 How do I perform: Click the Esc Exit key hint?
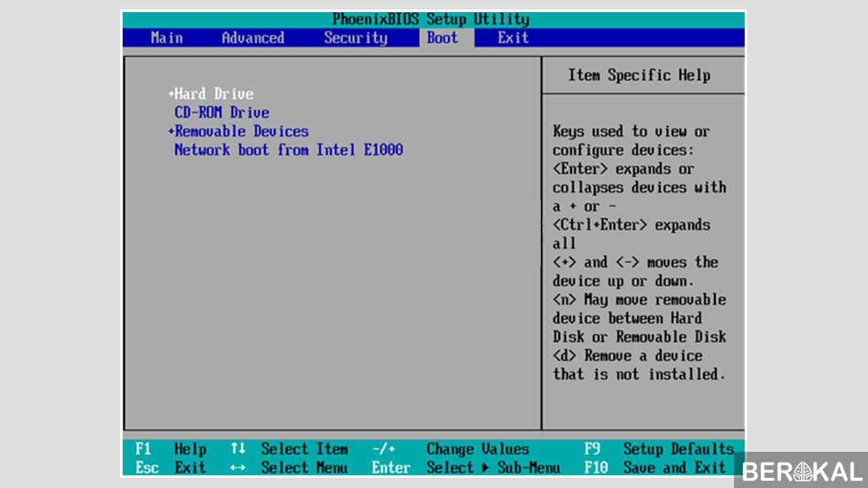[x=170, y=468]
